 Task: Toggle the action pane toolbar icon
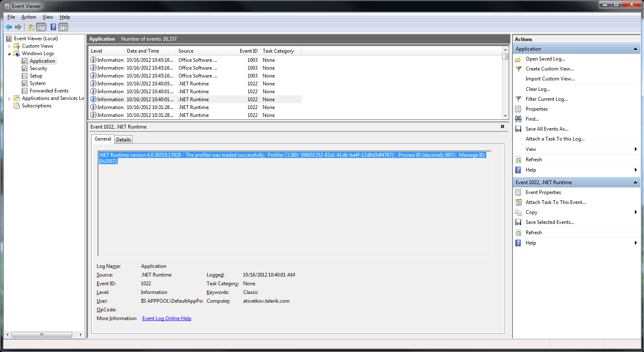pos(63,27)
